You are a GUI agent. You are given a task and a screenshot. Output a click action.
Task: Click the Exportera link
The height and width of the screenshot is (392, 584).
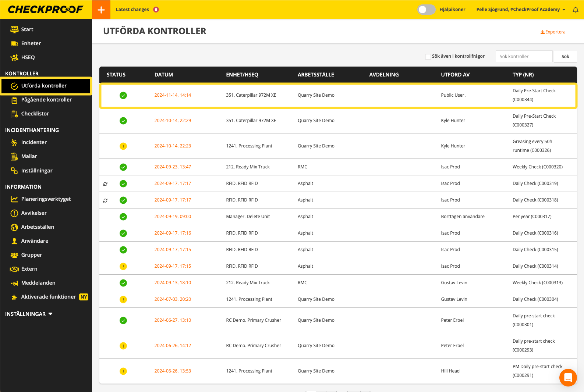coord(553,32)
